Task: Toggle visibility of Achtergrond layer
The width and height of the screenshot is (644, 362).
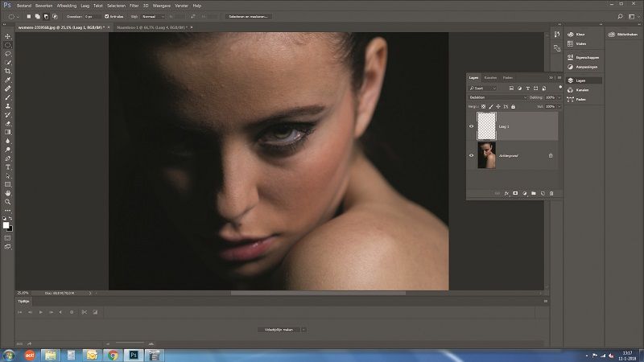Action: pyautogui.click(x=472, y=154)
